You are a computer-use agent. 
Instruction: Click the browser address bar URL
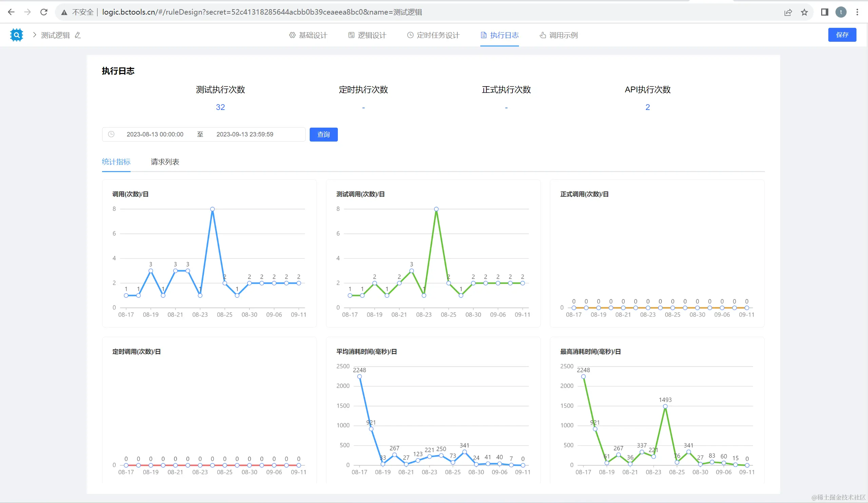262,12
